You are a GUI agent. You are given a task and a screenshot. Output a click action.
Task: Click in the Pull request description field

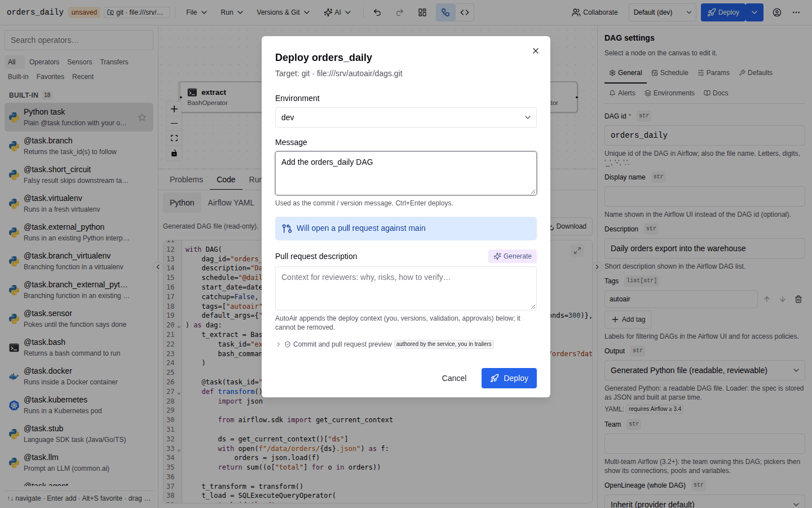[x=406, y=288]
